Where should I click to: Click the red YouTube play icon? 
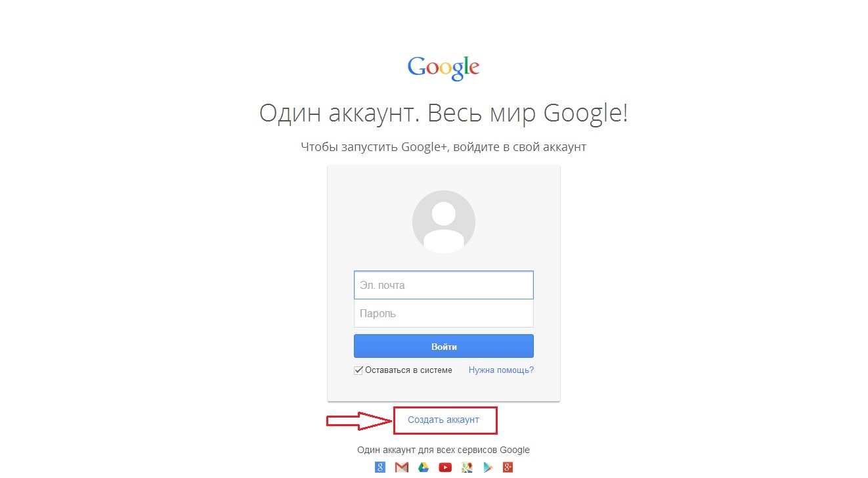pos(445,467)
